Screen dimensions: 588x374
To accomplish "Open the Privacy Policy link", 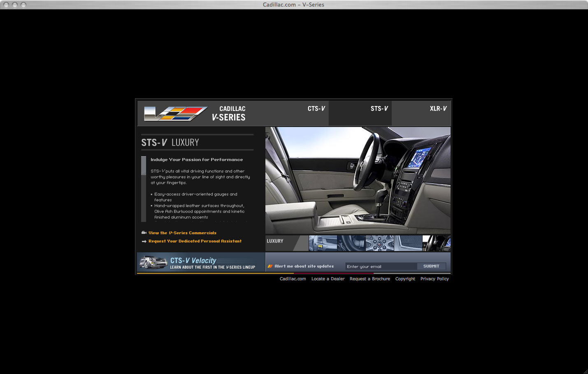I will pos(435,279).
